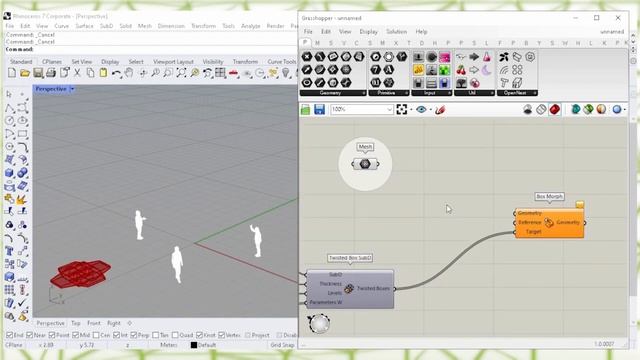Screen dimensions: 640x360
Task: Click the fan-shaped icon in OpenNest panel
Action: point(504,57)
